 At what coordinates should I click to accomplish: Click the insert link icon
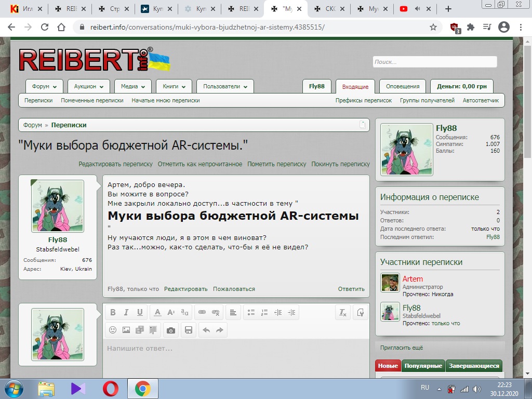202,312
